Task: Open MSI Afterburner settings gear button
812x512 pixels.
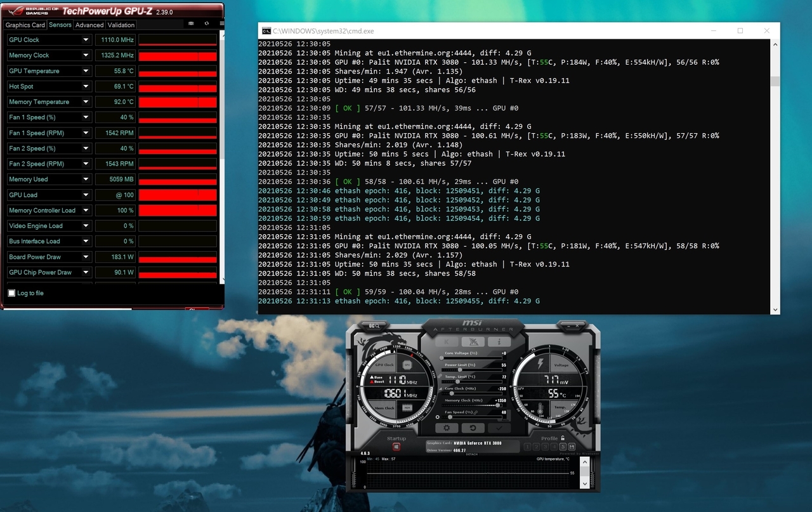Action: [x=447, y=428]
